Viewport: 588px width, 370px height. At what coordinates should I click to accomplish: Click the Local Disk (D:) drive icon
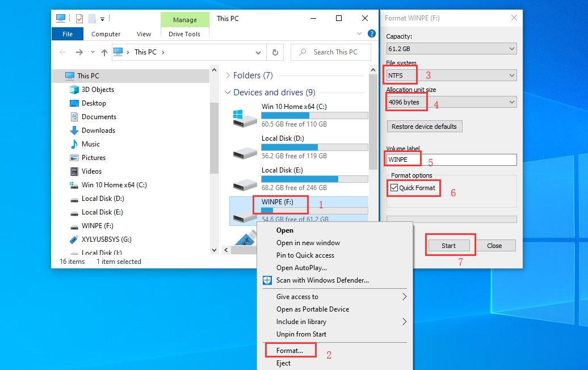(245, 153)
